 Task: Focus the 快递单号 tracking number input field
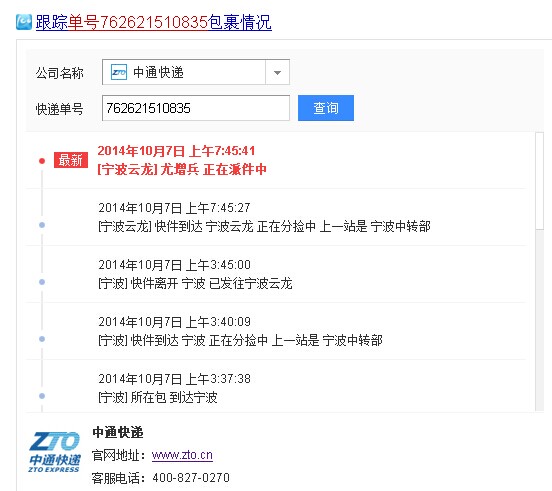click(196, 108)
